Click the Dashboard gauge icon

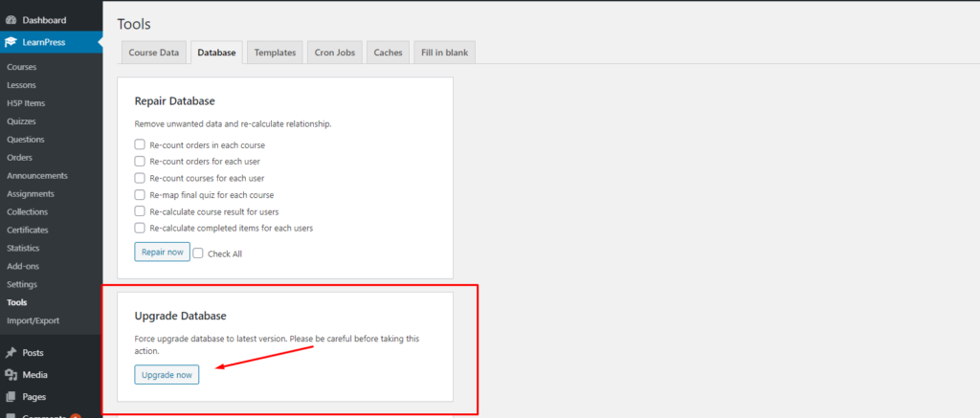click(x=11, y=20)
